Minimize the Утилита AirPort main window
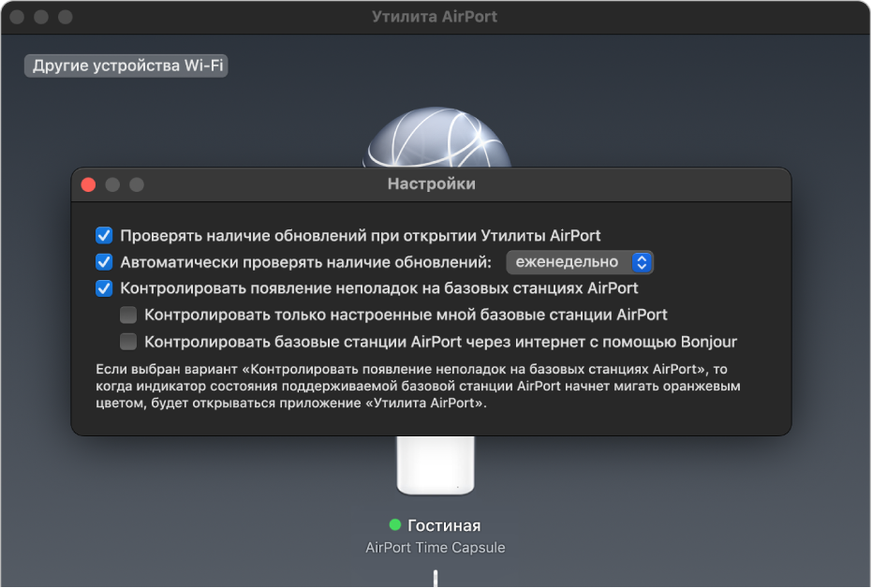 pos(41,17)
